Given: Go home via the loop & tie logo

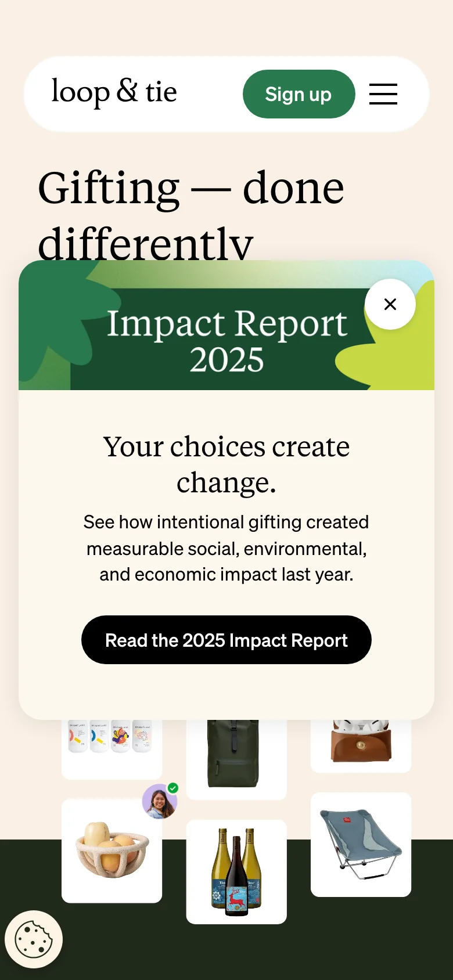Looking at the screenshot, I should 114,92.
